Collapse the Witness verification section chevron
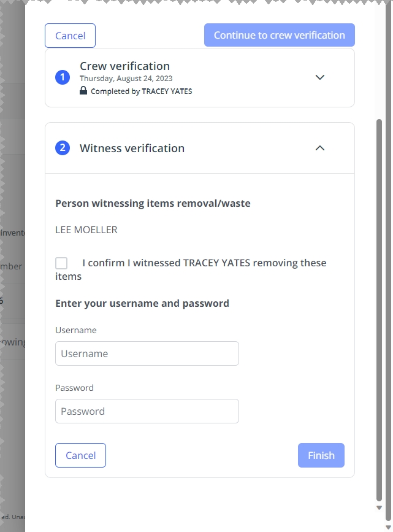Viewport: 393px width, 532px height. 319,148
